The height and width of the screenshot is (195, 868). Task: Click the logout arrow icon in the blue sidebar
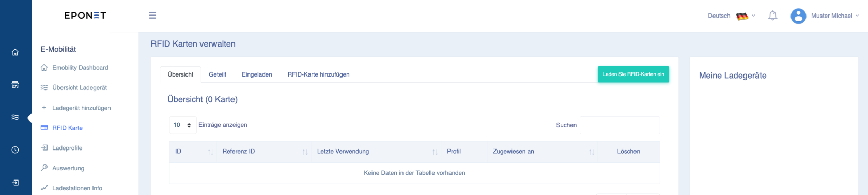tap(15, 183)
